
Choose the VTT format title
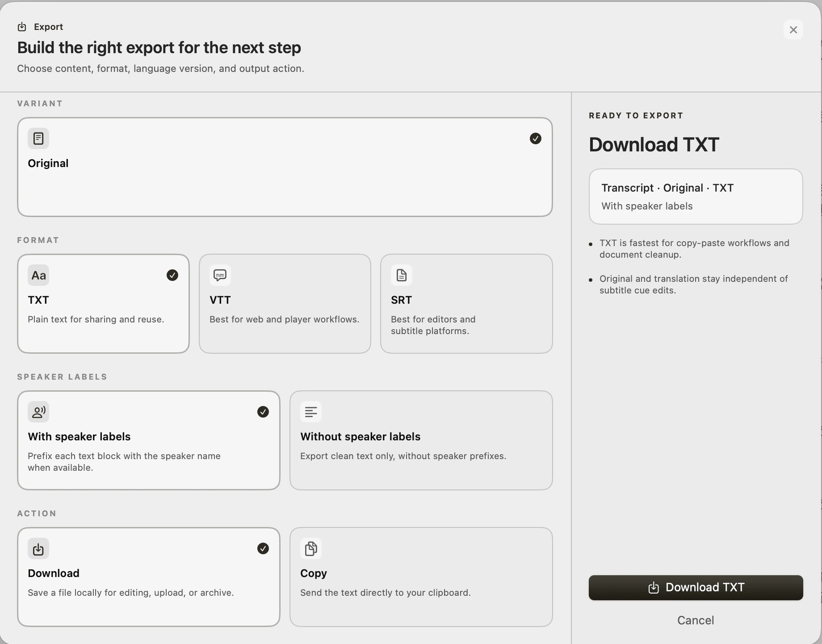[x=220, y=300]
